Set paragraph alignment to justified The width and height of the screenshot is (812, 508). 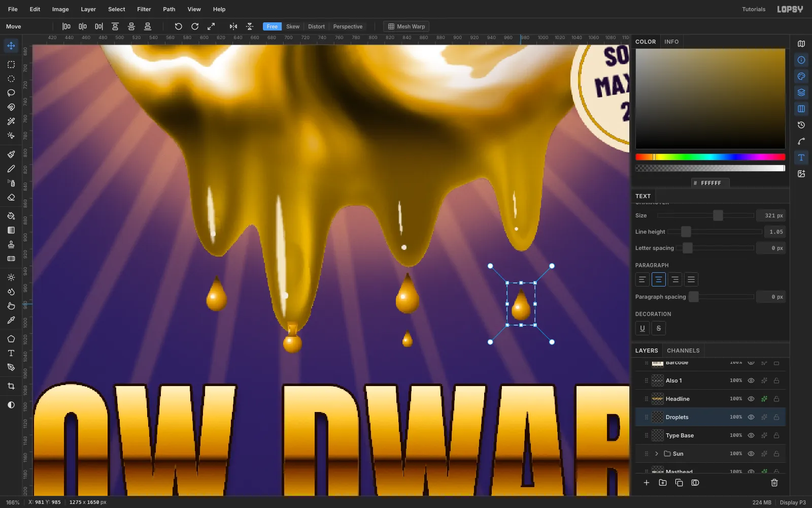691,279
